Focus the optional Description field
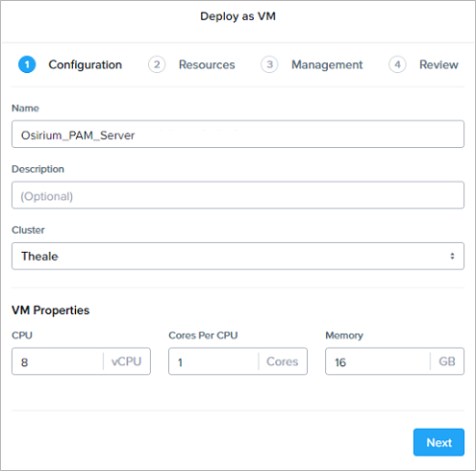This screenshot has width=476, height=471. tap(238, 195)
